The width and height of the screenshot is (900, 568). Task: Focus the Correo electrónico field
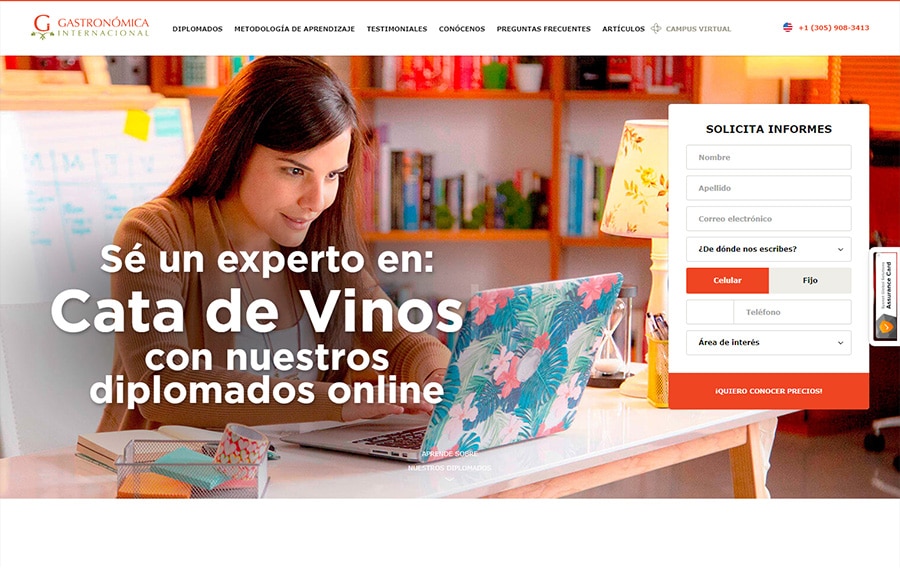(769, 219)
